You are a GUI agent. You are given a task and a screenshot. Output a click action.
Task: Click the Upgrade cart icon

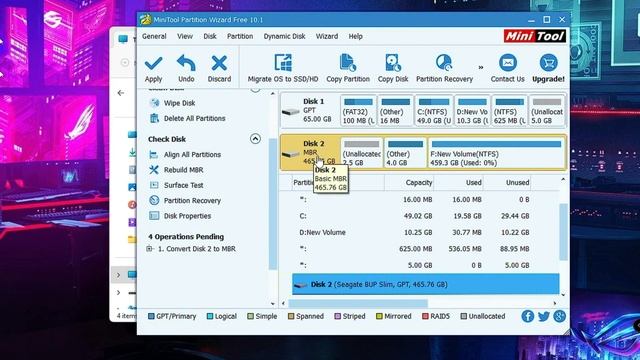click(548, 62)
